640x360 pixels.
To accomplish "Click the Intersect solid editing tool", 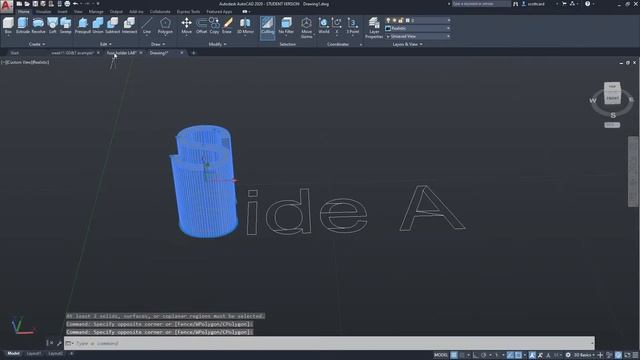I will click(x=129, y=25).
